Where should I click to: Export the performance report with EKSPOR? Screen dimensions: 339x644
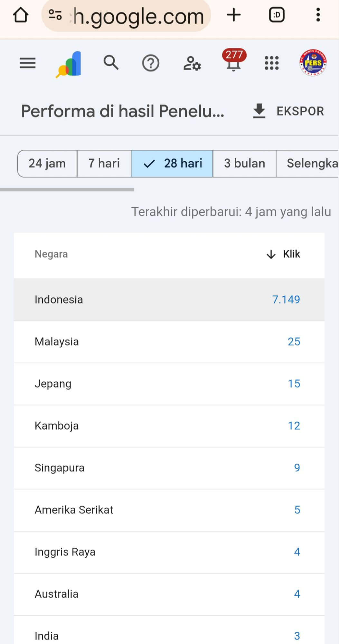pos(288,111)
